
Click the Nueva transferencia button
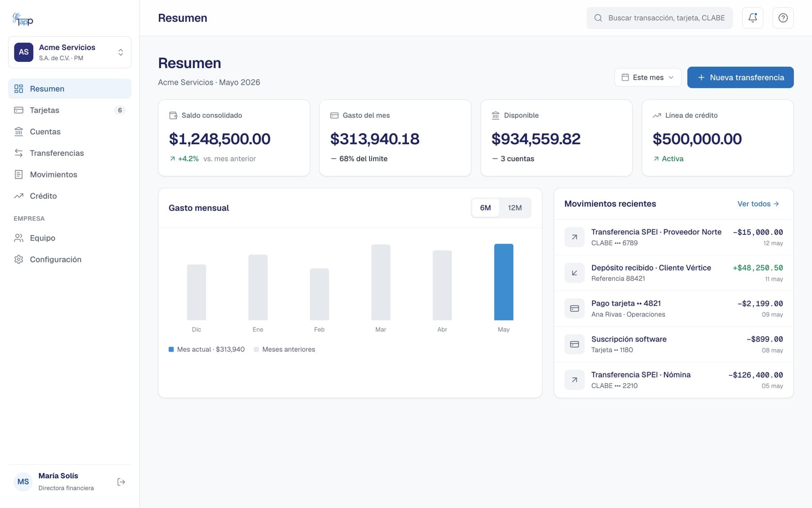click(740, 77)
